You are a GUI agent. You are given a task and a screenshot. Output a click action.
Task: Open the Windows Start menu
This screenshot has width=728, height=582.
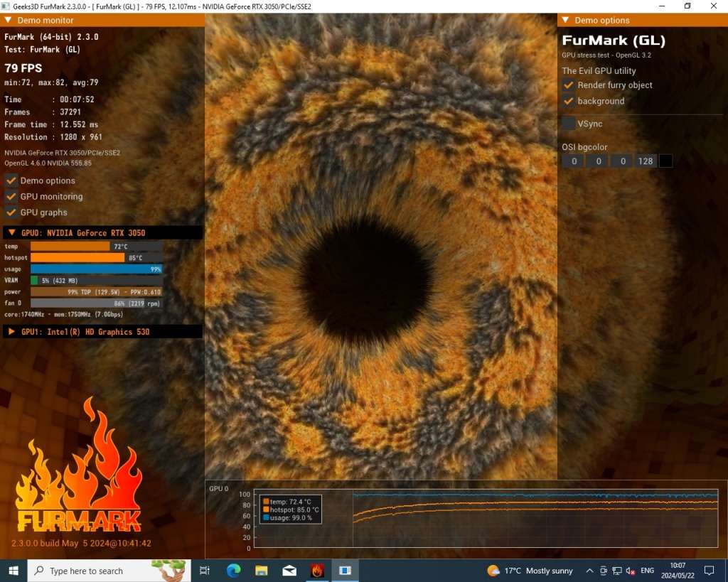(x=14, y=570)
